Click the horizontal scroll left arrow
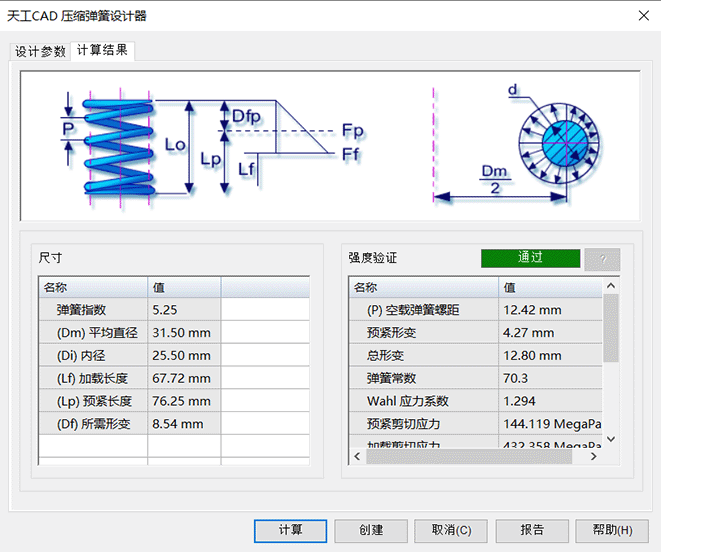The image size is (702, 552). [x=357, y=456]
